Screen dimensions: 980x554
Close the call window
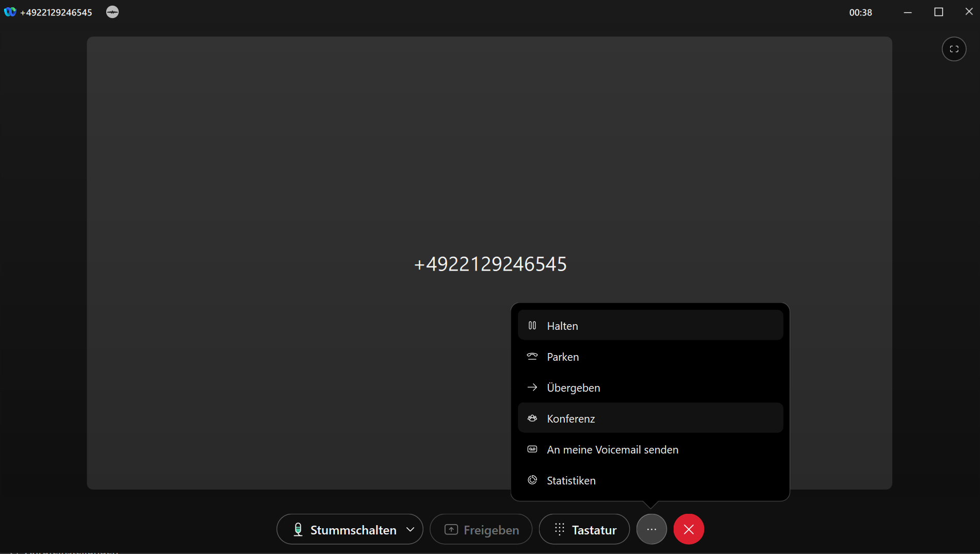(969, 12)
